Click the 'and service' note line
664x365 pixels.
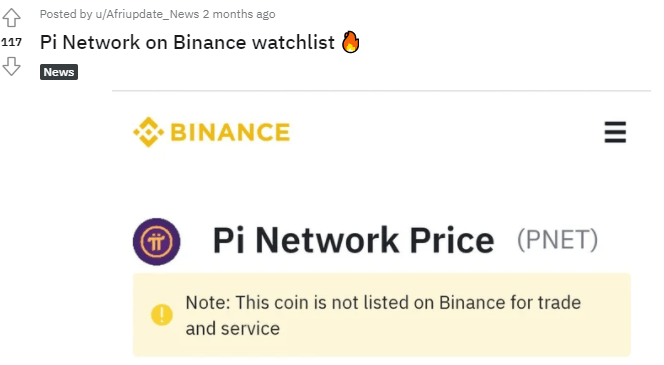(x=232, y=329)
